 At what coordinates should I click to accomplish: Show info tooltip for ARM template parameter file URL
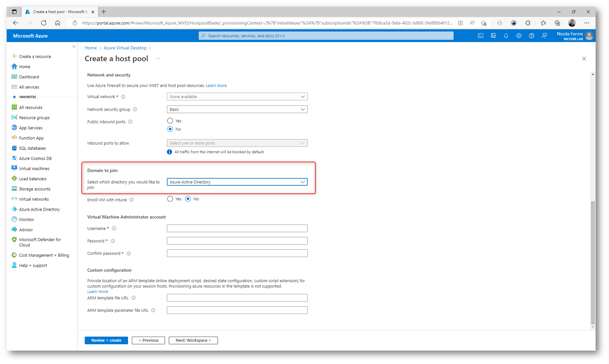(153, 310)
